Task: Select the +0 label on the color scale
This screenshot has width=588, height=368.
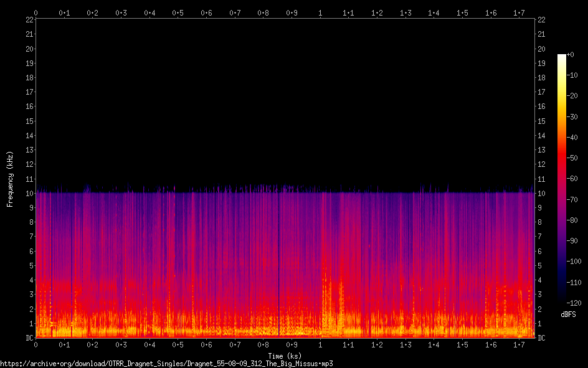Action: pyautogui.click(x=571, y=55)
